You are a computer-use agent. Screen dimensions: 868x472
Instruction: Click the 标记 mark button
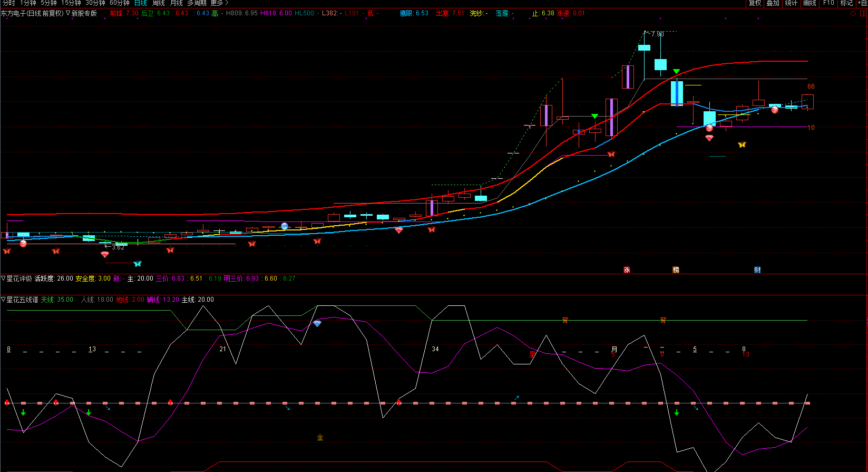tap(846, 3)
